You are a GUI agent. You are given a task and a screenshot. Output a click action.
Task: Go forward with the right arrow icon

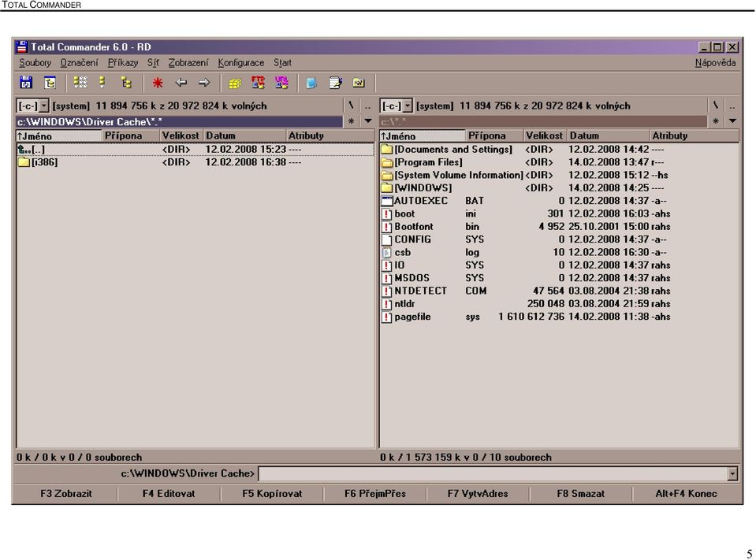(204, 83)
